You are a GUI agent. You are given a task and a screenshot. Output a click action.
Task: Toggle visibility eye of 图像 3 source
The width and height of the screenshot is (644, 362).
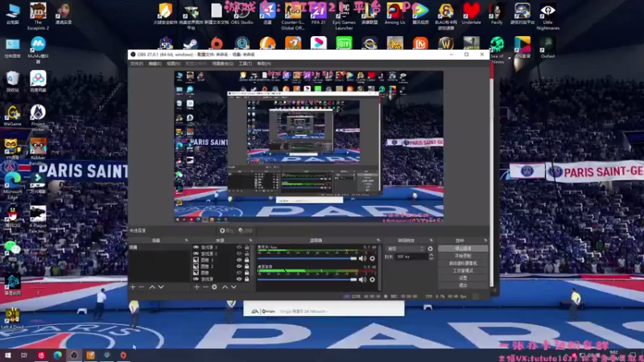pyautogui.click(x=239, y=260)
